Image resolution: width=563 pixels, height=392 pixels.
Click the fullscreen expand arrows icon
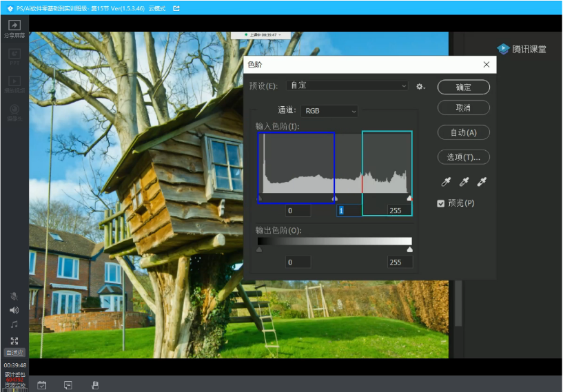coord(14,340)
